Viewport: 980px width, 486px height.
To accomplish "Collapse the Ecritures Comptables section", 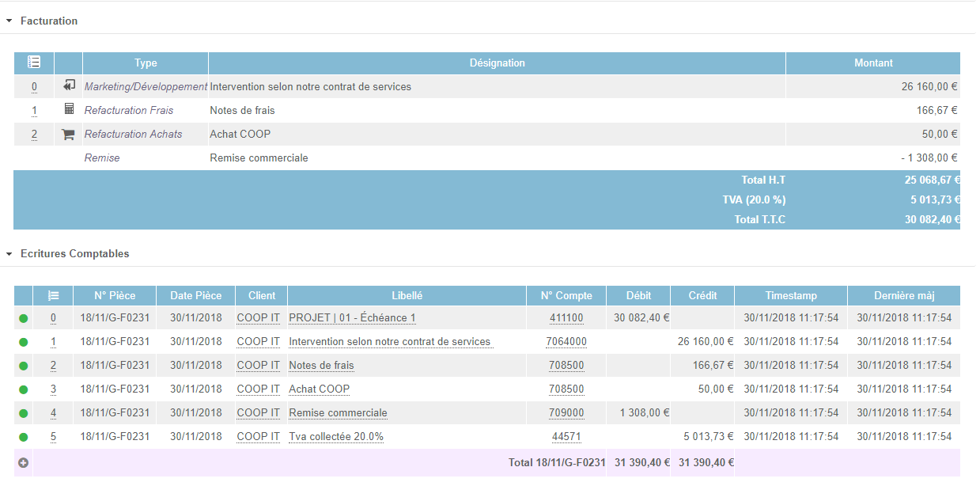I will tap(9, 254).
